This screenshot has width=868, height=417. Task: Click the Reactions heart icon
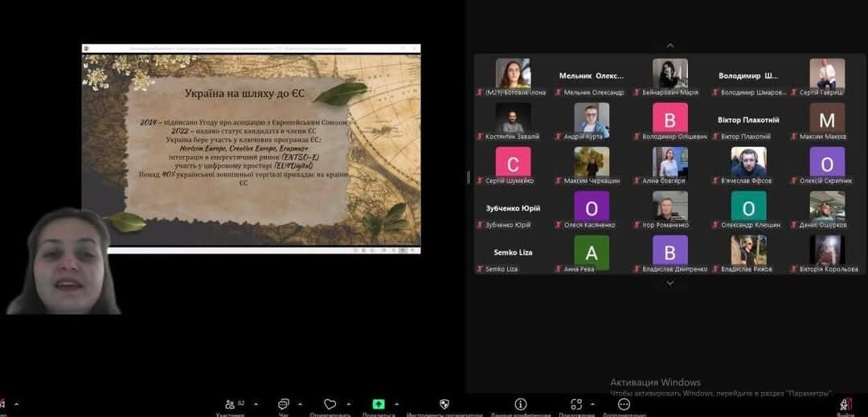pyautogui.click(x=330, y=404)
